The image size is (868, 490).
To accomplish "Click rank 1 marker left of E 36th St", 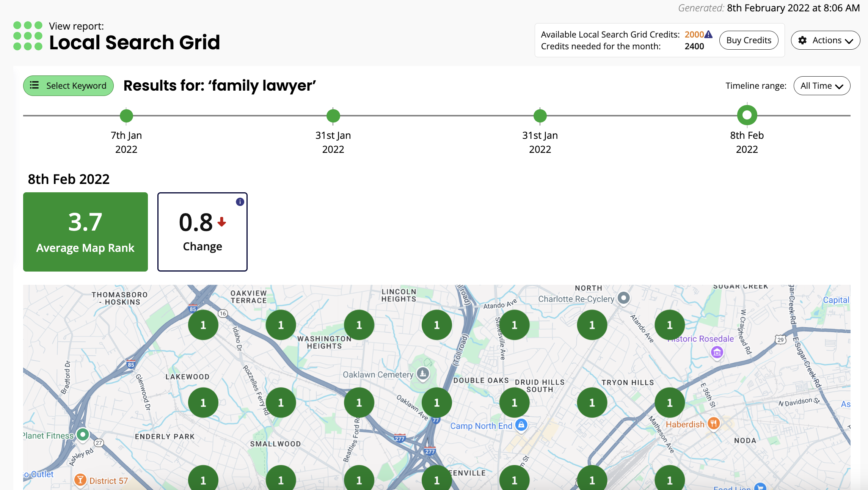I will pyautogui.click(x=670, y=403).
